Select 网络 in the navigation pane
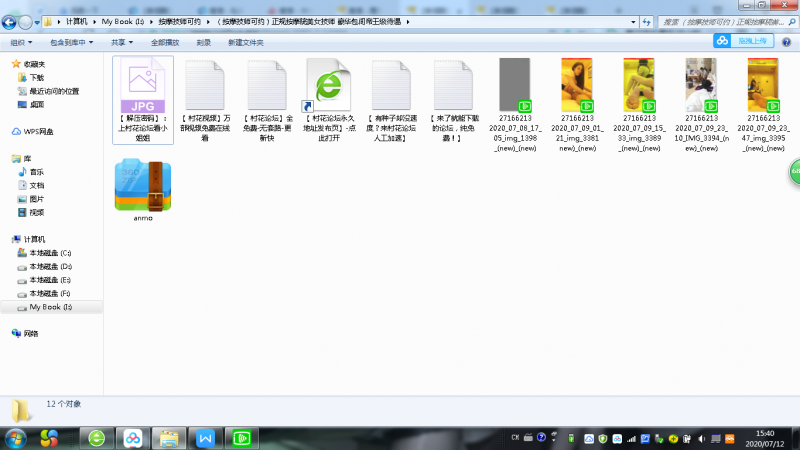 click(x=31, y=333)
